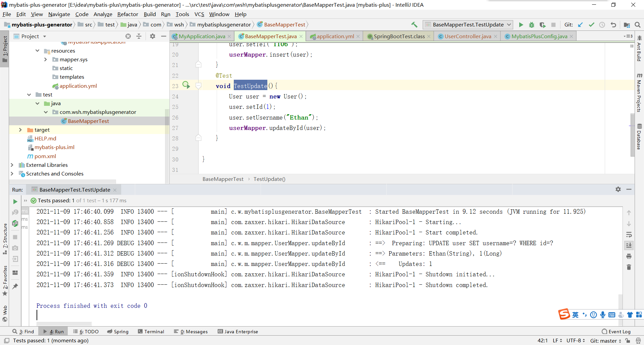This screenshot has height=345, width=644.
Task: Rerun test in the Run panel
Action: [15, 202]
